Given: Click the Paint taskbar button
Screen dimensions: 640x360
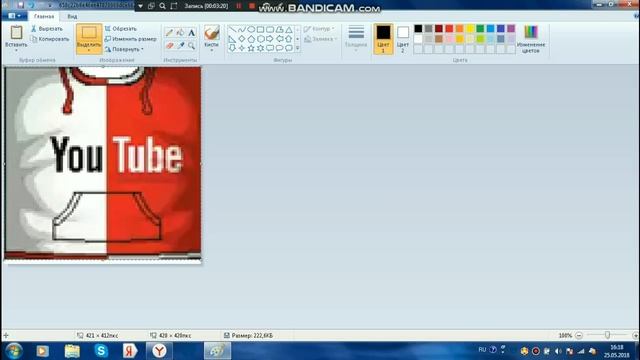Looking at the screenshot, I should point(217,351).
